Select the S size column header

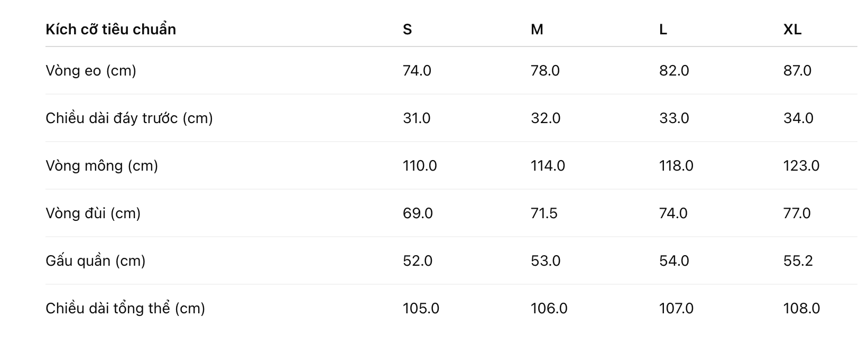407,30
